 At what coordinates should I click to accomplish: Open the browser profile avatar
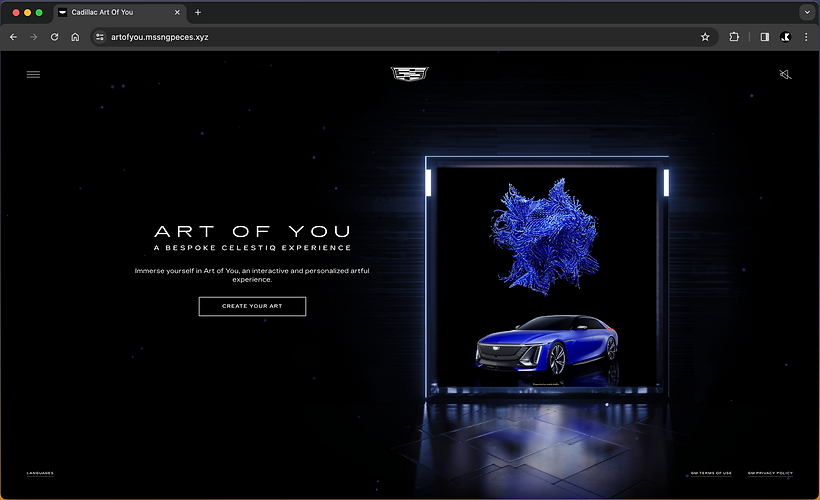point(785,37)
